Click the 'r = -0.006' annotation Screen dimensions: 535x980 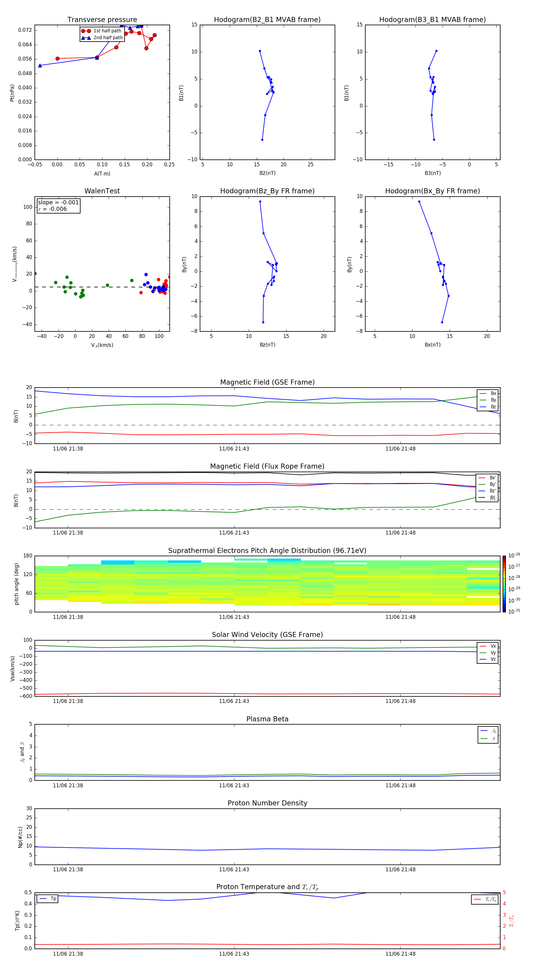[53, 209]
